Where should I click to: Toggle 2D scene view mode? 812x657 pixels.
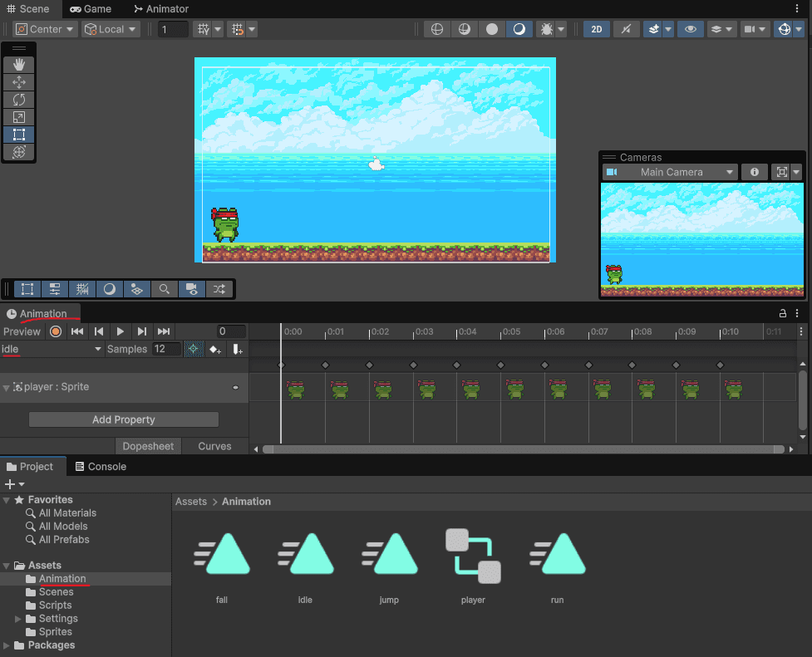[x=596, y=29]
